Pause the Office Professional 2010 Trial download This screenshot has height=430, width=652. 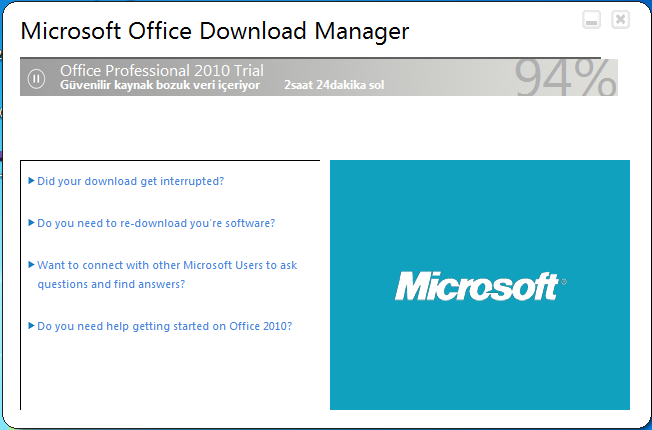point(36,77)
